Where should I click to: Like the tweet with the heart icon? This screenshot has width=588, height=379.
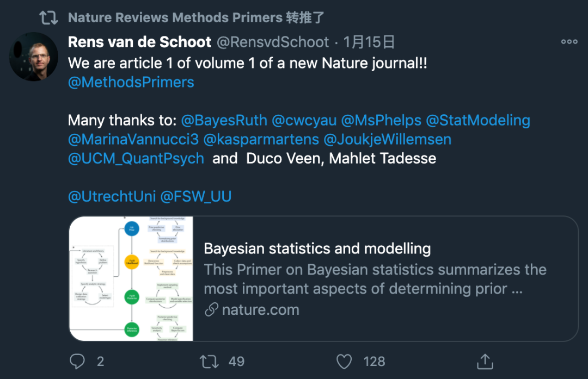click(x=344, y=361)
